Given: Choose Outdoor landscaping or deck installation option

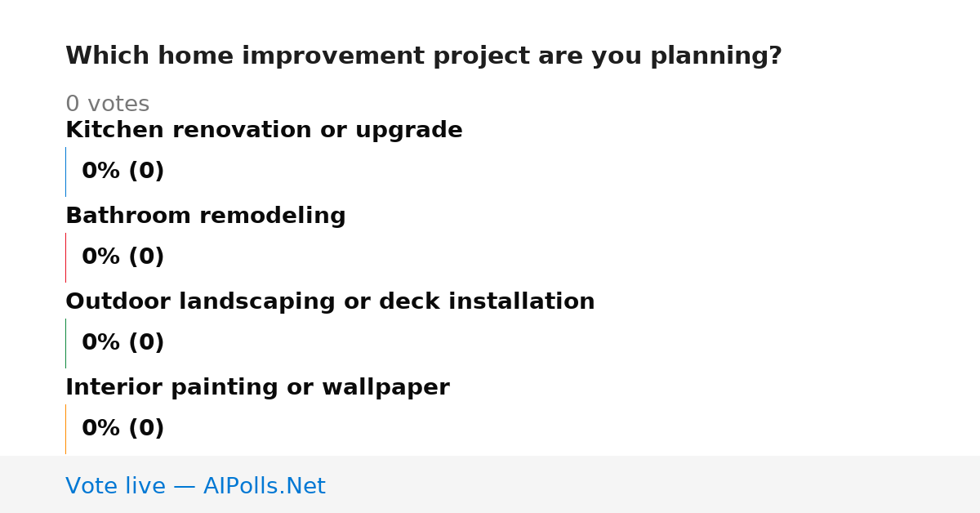Looking at the screenshot, I should pos(330,302).
